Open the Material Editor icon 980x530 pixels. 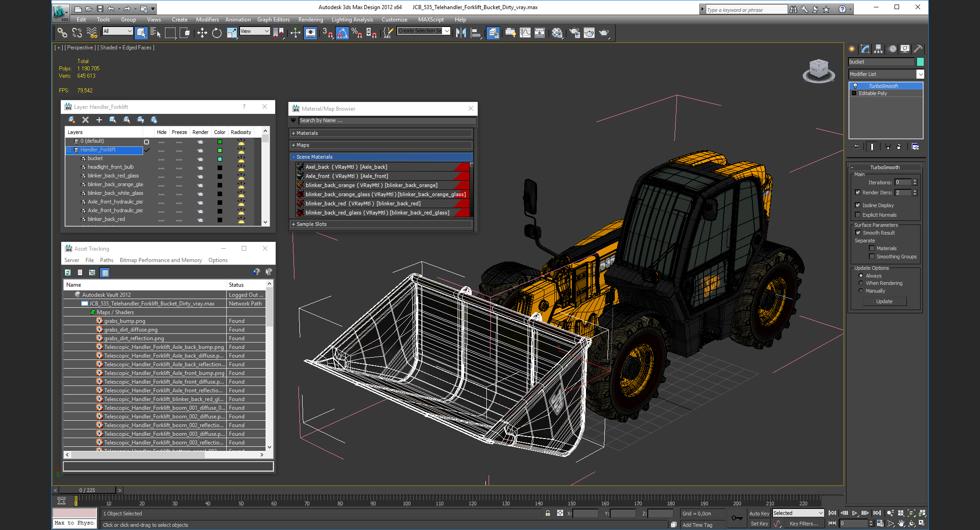tap(557, 32)
